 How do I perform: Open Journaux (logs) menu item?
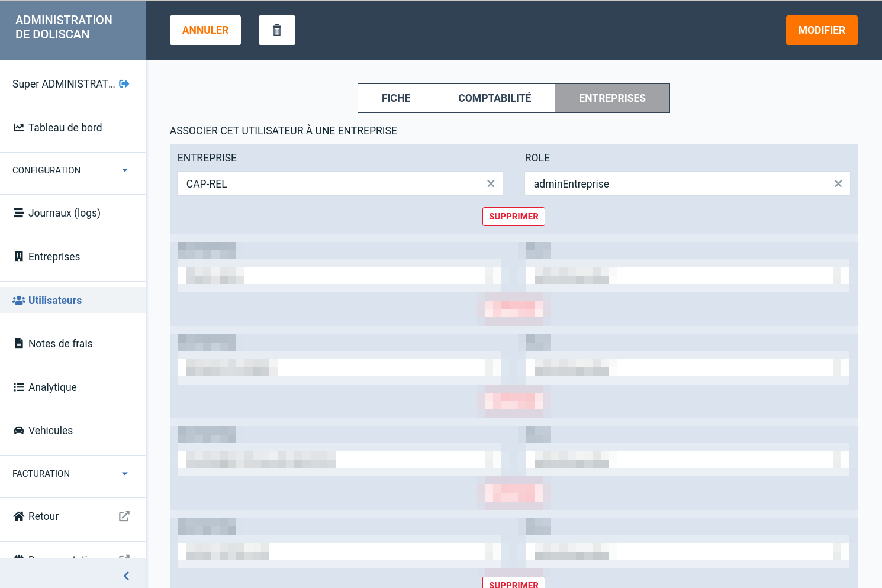pos(73,213)
